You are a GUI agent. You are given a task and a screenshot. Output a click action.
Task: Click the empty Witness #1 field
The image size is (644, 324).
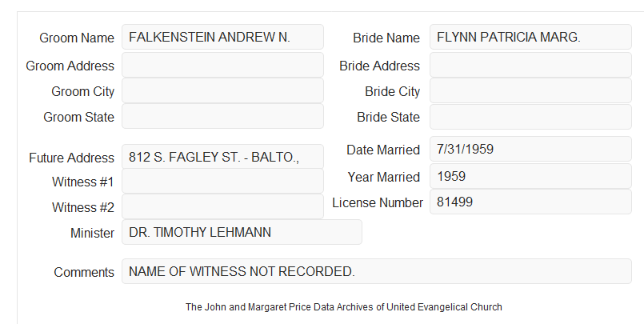pos(222,181)
